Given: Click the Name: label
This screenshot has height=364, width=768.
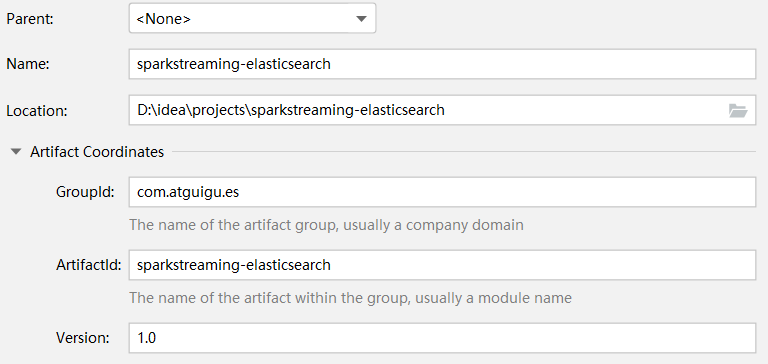Looking at the screenshot, I should point(28,64).
